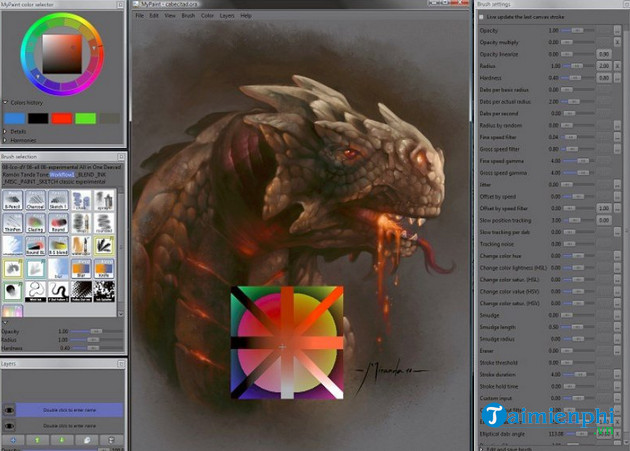Pick the yellow-framed leaf splash brush
630x451 pixels.
click(x=104, y=246)
